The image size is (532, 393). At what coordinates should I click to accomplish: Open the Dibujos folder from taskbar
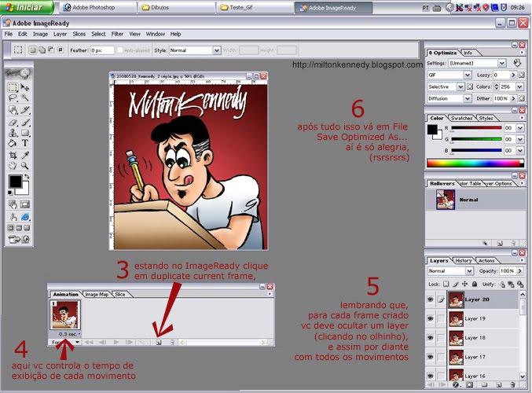[176, 7]
